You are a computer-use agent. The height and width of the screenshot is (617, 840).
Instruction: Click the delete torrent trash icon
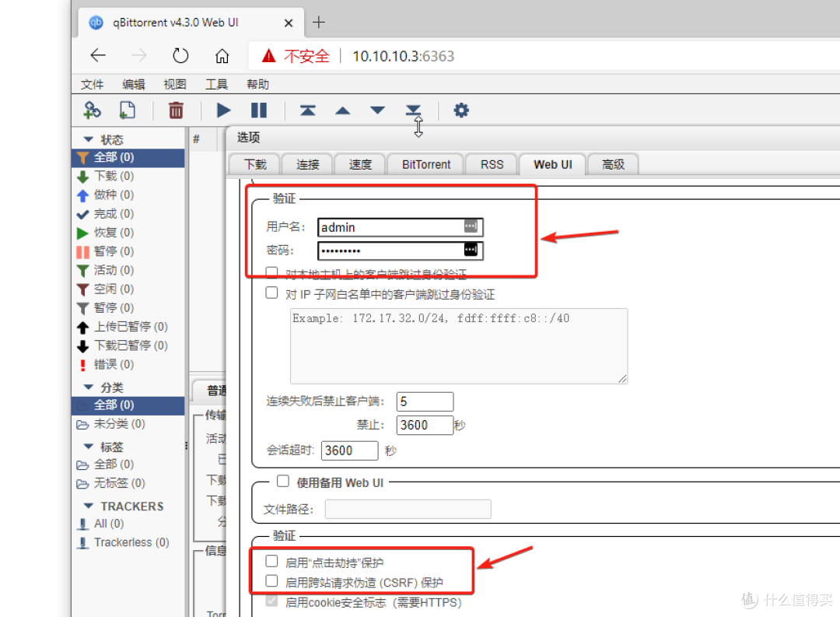coord(176,110)
